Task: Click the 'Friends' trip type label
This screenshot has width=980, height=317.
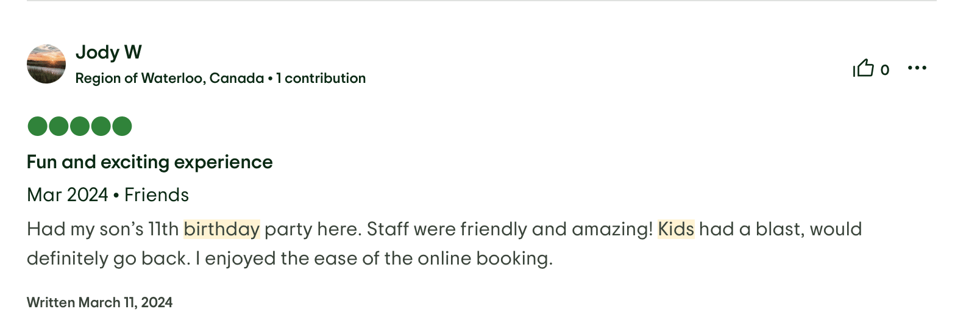Action: [x=157, y=195]
